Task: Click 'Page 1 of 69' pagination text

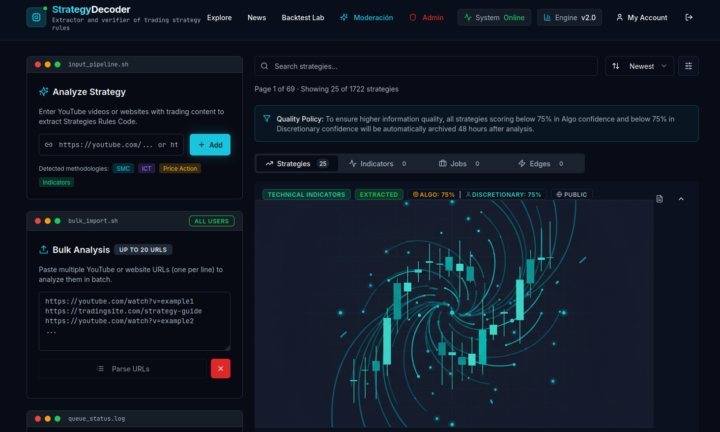Action: click(x=275, y=89)
